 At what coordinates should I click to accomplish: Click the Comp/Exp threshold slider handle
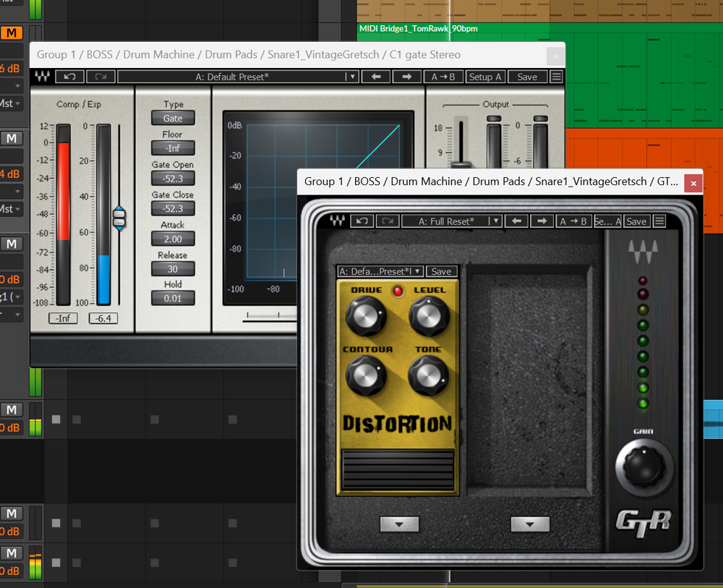pyautogui.click(x=119, y=216)
